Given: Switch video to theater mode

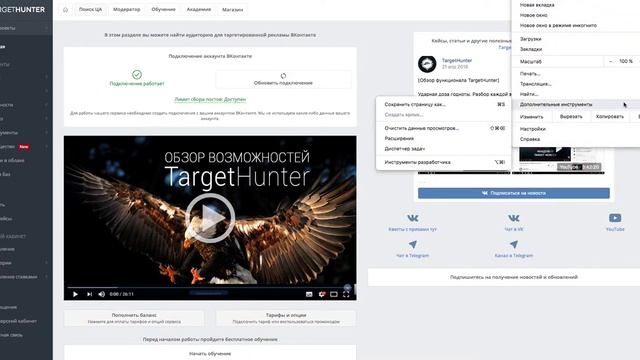Looking at the screenshot, I should [334, 294].
